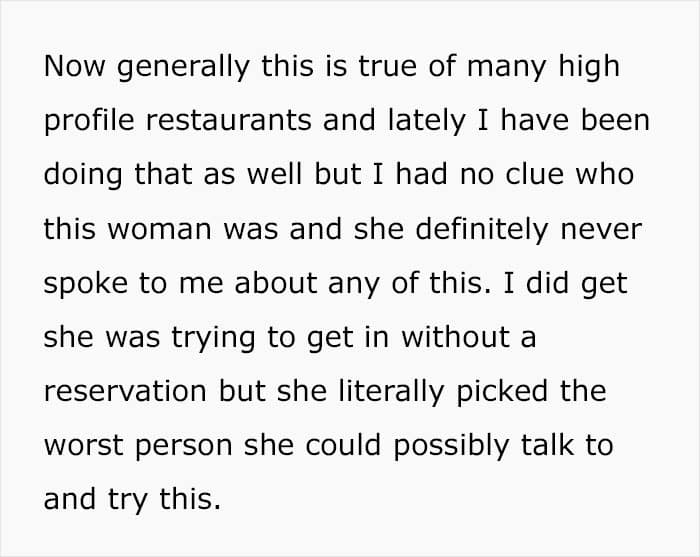
Task: Click the word "generally" in first line
Action: (x=183, y=67)
